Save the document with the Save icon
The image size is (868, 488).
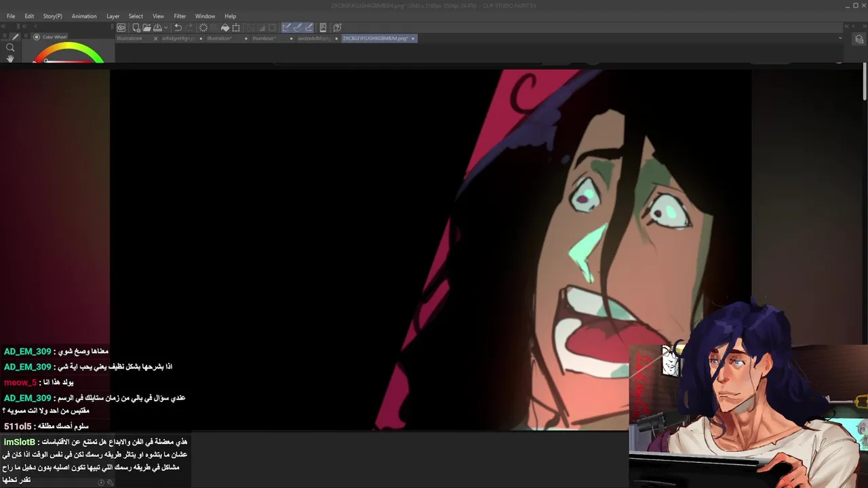point(157,28)
